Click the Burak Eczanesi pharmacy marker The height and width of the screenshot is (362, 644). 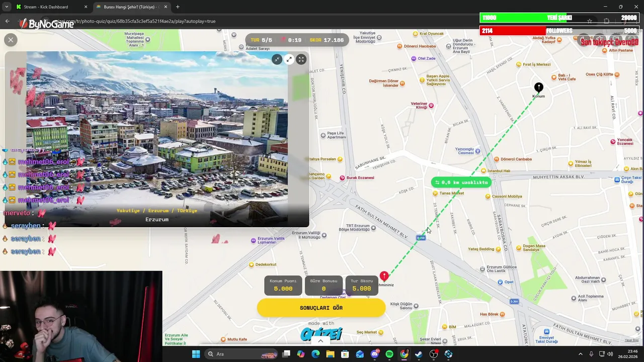[342, 178]
